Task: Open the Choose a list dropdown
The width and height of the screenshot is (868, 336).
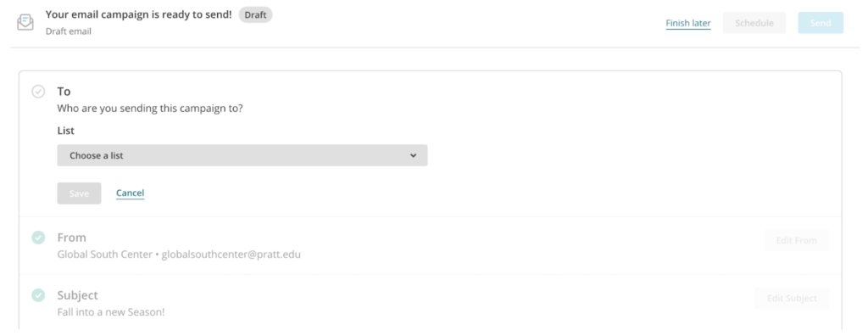Action: [x=242, y=156]
